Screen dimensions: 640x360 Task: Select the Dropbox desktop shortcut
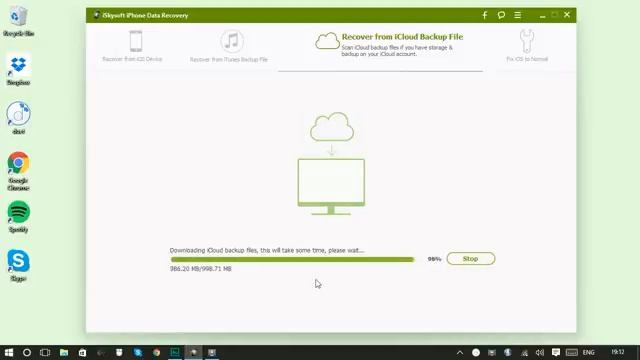[x=18, y=70]
